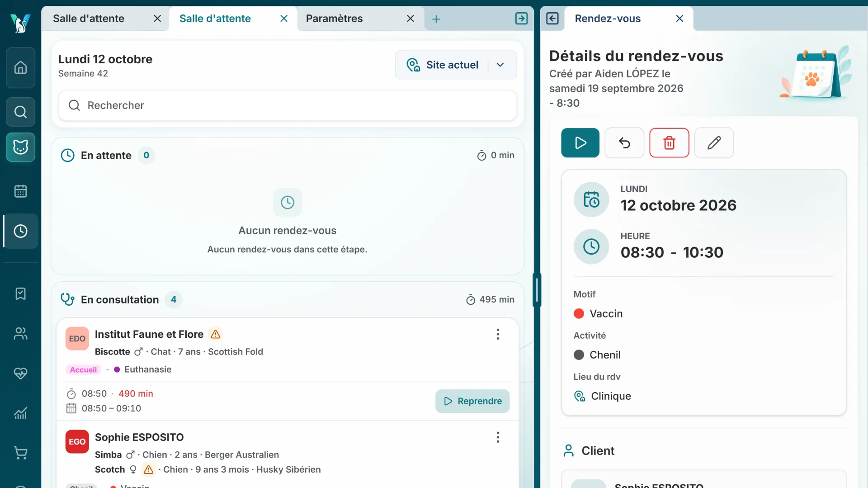The width and height of the screenshot is (868, 488).
Task: Click the Accueil tag on Biscotte's card
Action: 83,370
